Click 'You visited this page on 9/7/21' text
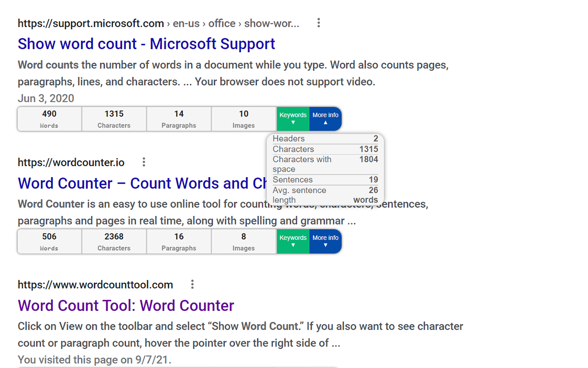 click(95, 360)
